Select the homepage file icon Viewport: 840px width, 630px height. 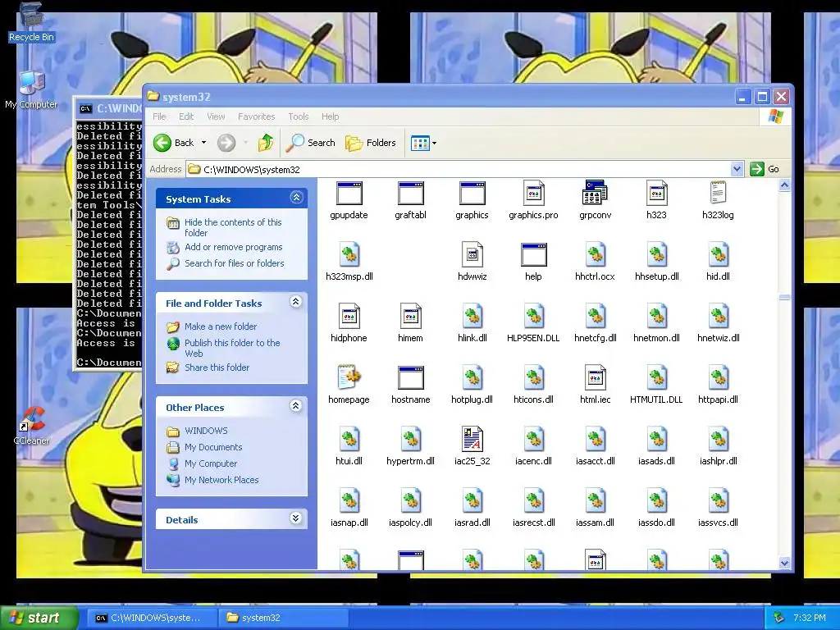tap(349, 377)
